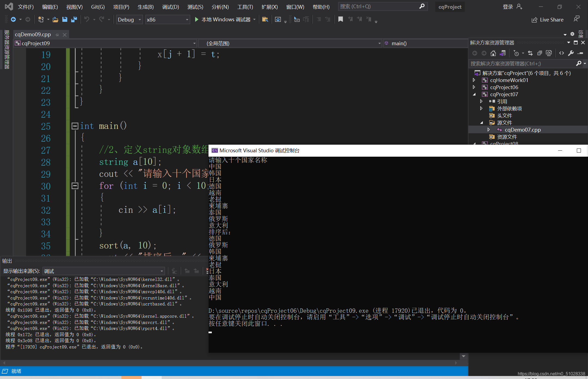Open the Git(G) menu
The height and width of the screenshot is (379, 588).
click(98, 7)
